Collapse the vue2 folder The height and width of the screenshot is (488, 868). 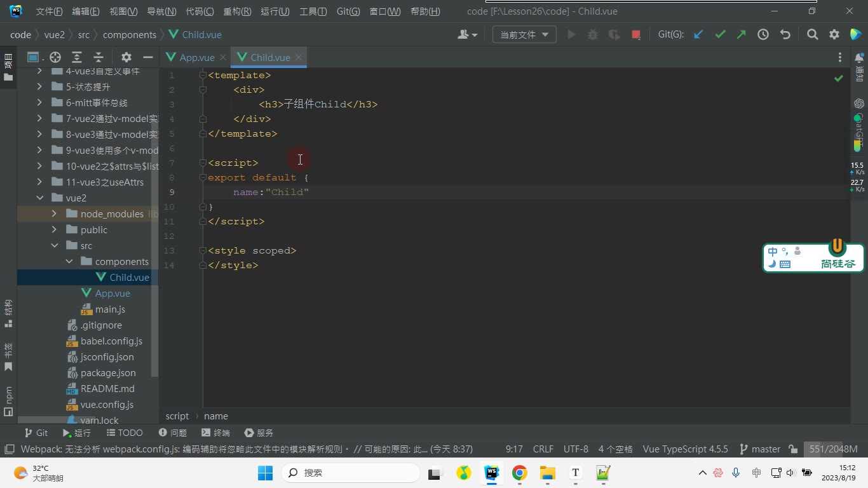point(40,198)
